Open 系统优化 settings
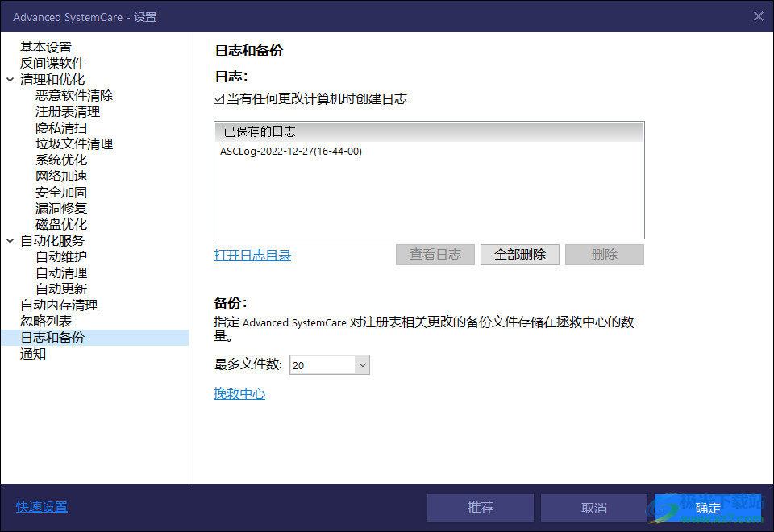This screenshot has width=774, height=532. tap(61, 160)
